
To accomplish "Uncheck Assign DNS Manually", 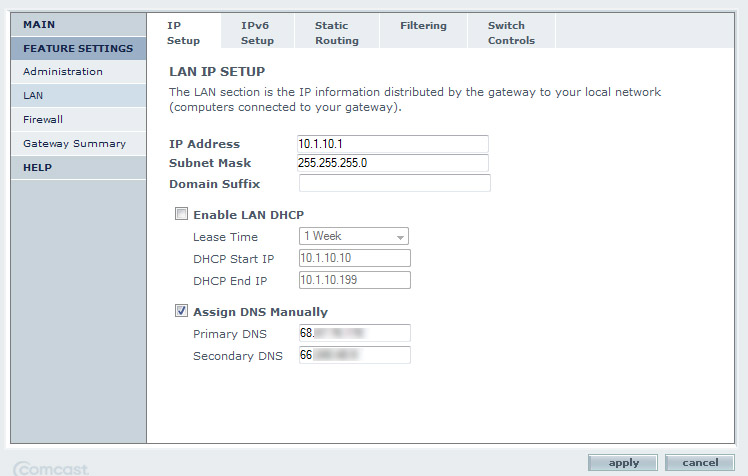I will pyautogui.click(x=181, y=311).
